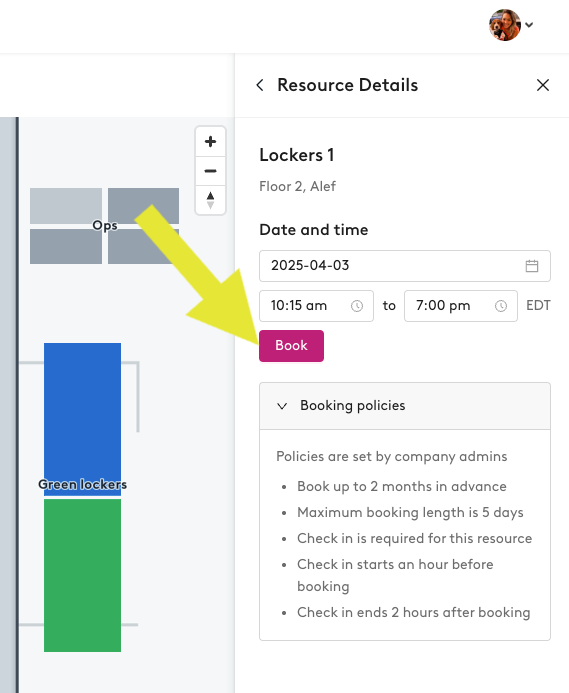
Task: Click the clock icon in end time
Action: click(501, 306)
